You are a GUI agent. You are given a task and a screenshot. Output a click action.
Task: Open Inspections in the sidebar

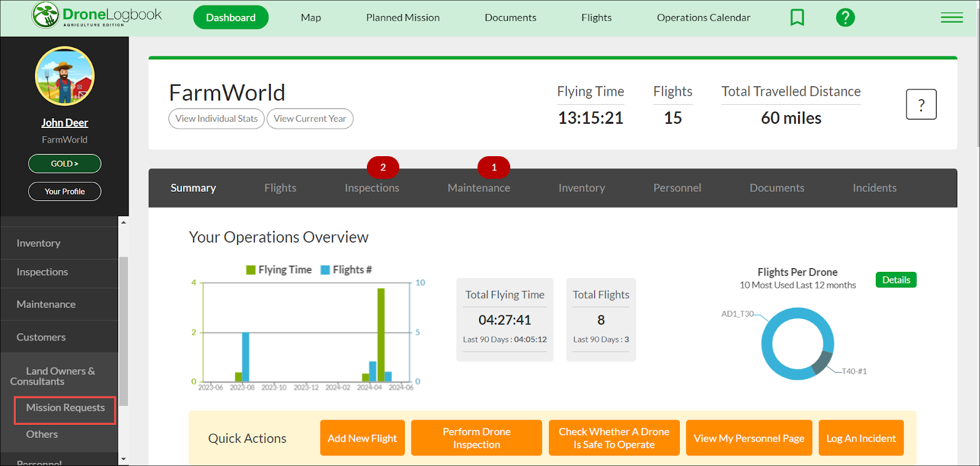[x=59, y=272]
